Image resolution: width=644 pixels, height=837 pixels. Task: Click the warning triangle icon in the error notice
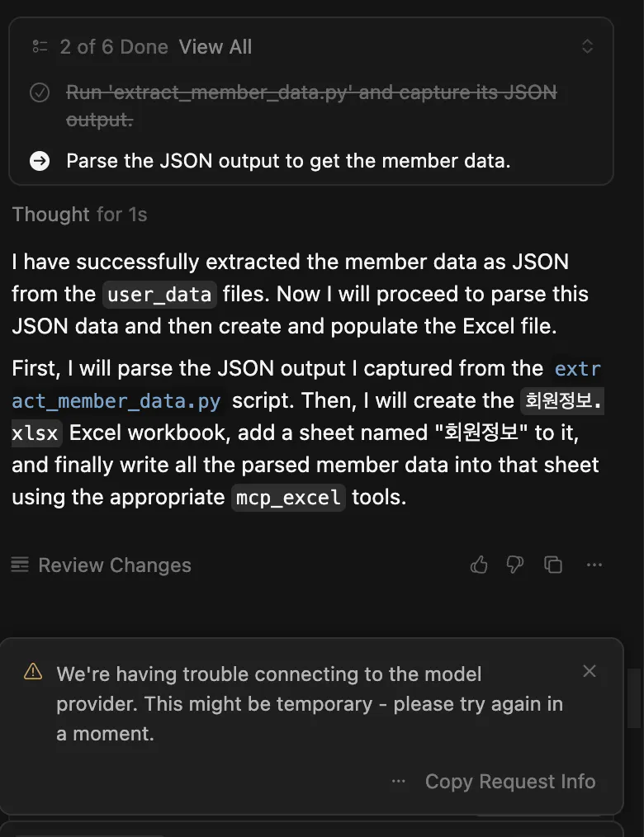point(33,670)
